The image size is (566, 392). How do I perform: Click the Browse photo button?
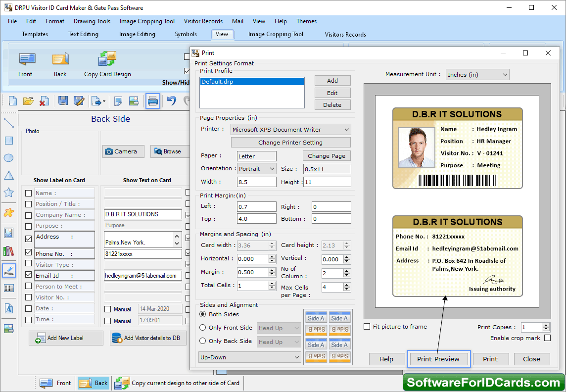click(x=169, y=151)
